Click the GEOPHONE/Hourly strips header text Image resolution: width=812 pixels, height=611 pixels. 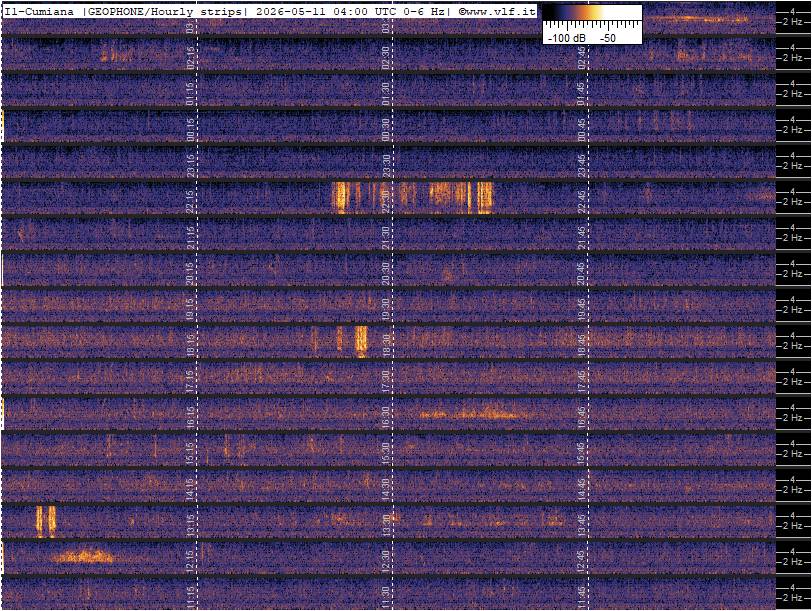tap(164, 11)
